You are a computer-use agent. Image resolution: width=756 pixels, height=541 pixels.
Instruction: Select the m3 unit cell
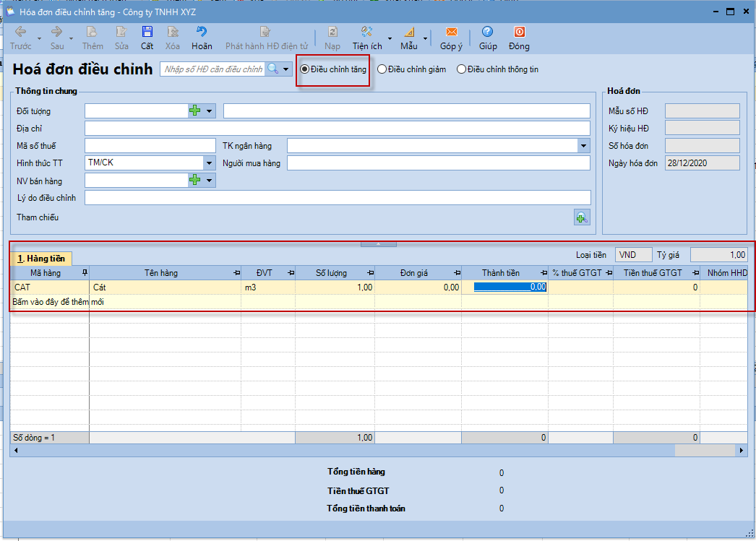pos(268,287)
